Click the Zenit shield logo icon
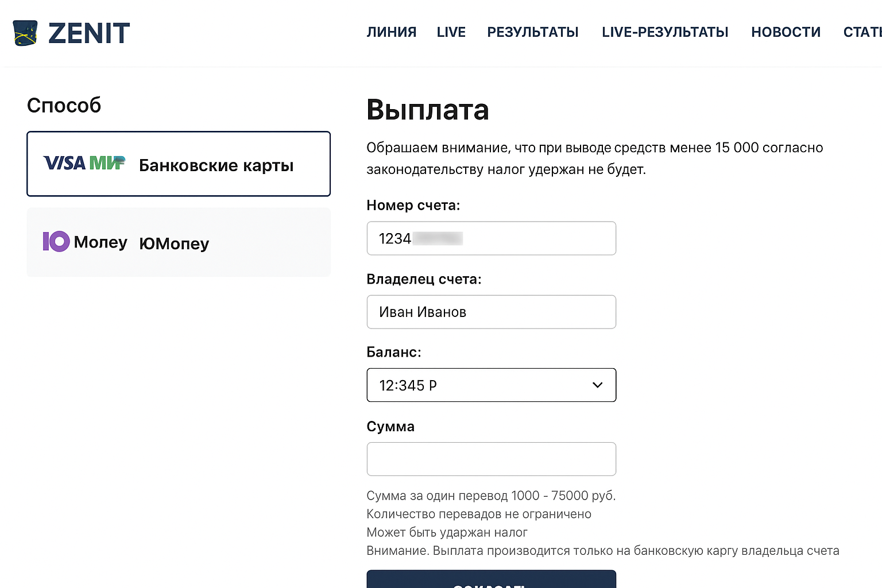This screenshot has height=588, width=882. (25, 33)
